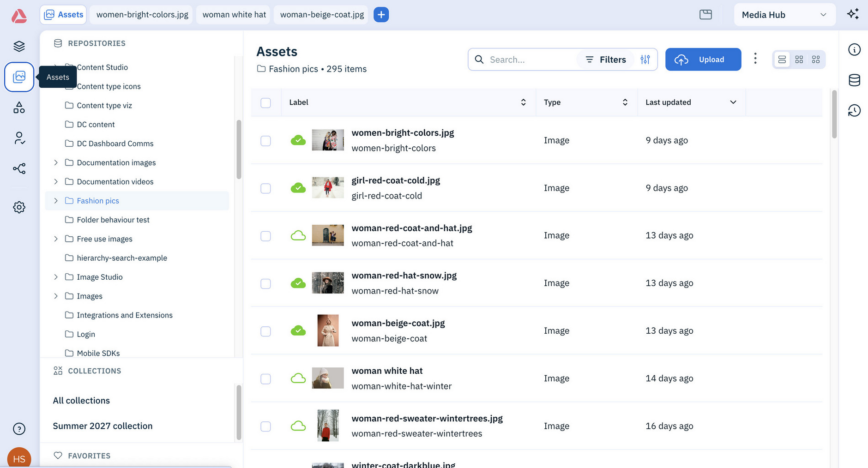The image size is (868, 468).
Task: Open the AI sparkle assistant icon
Action: point(853,14)
